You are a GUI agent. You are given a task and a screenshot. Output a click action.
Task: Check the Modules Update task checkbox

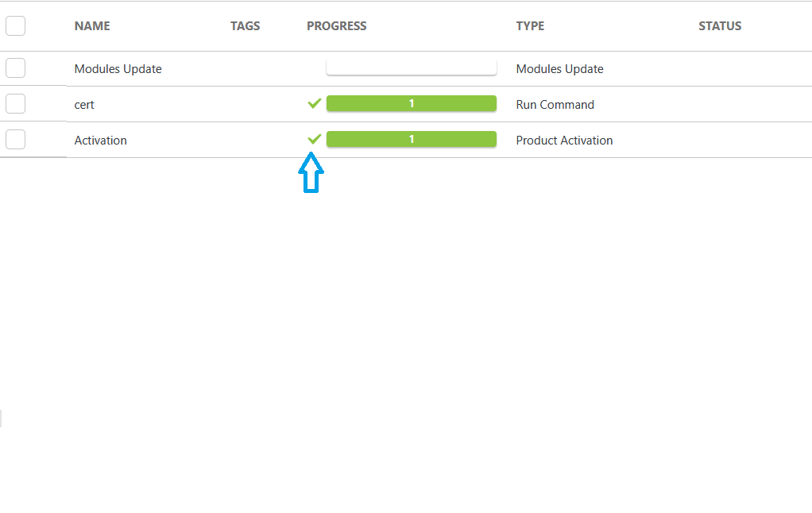click(15, 68)
